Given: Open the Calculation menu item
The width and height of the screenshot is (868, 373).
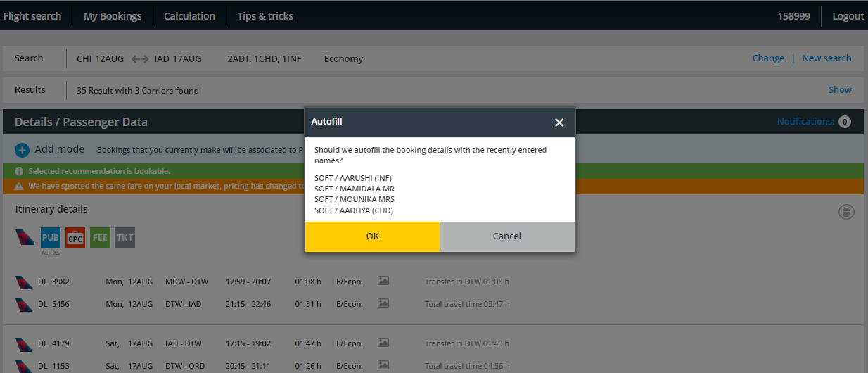Looking at the screenshot, I should coord(189,16).
